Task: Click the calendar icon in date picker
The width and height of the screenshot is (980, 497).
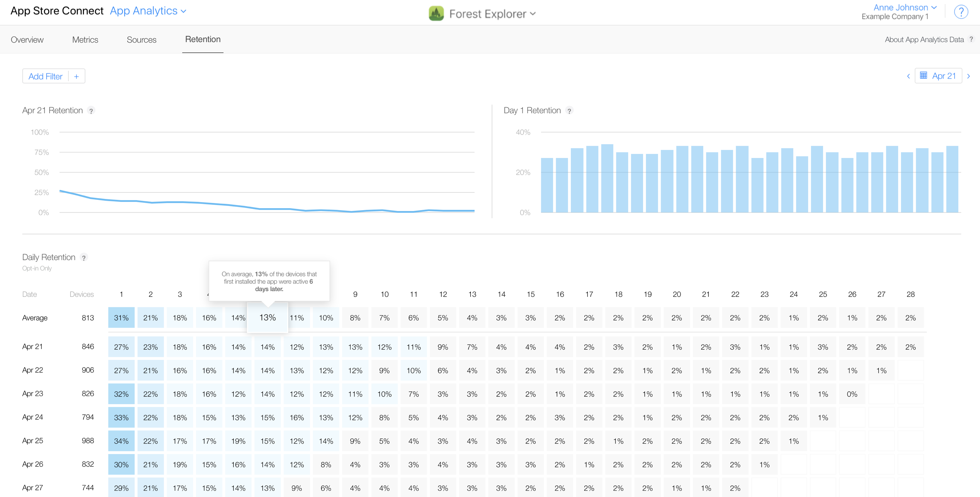Action: [x=923, y=76]
